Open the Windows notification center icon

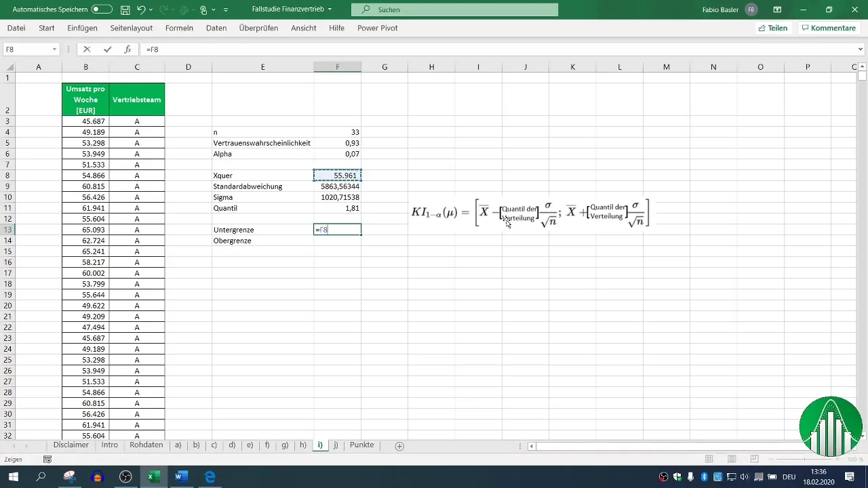(x=849, y=476)
